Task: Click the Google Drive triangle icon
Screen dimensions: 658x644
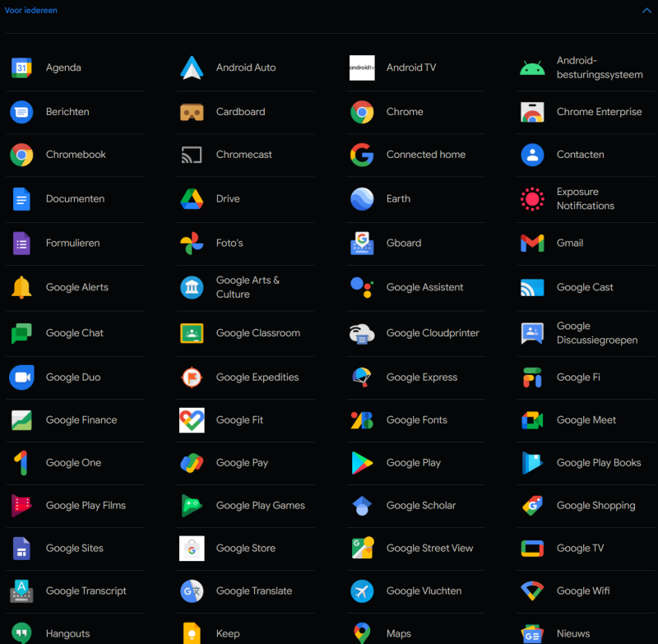Action: point(192,199)
